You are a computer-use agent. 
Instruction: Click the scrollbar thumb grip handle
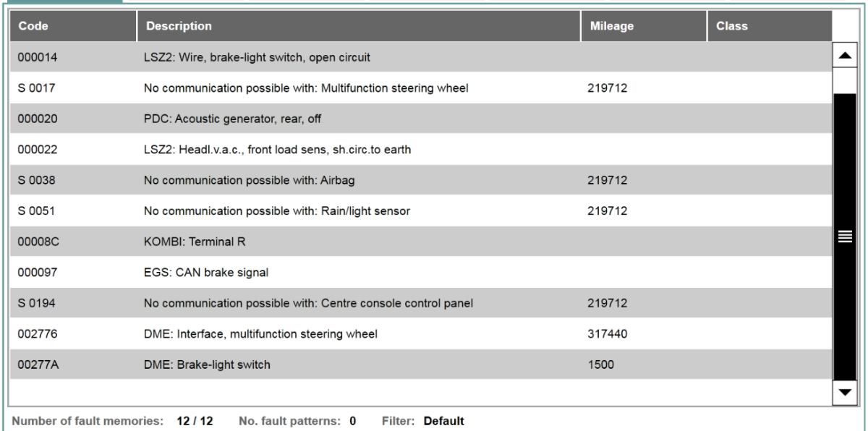pos(843,236)
